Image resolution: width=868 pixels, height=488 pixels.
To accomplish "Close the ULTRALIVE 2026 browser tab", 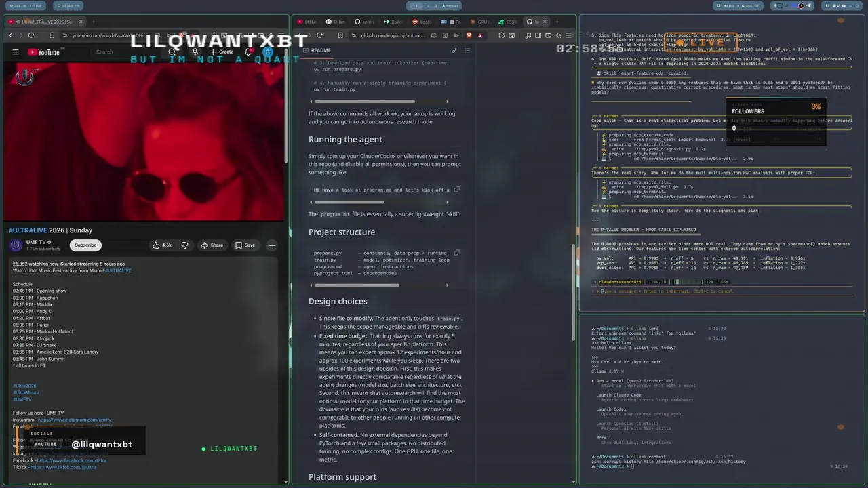I will [x=81, y=22].
